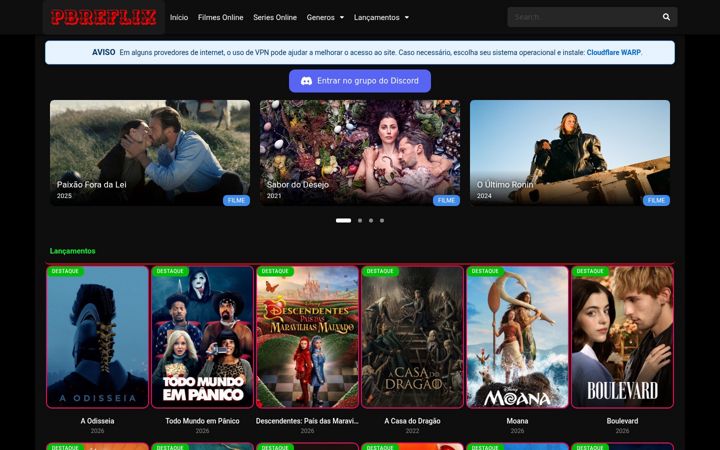
Task: Click Descendentes: País das Maravi... title
Action: point(307,421)
